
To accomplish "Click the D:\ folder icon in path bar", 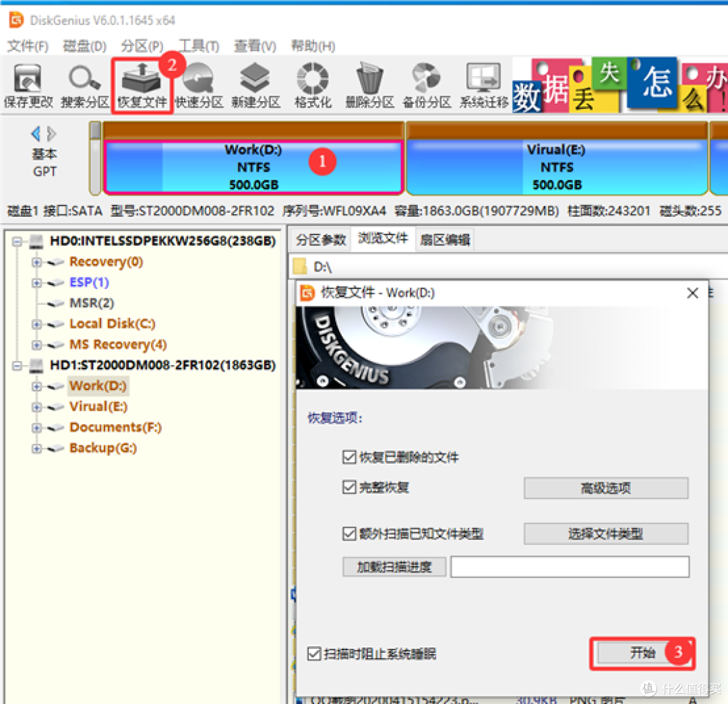I will click(300, 266).
